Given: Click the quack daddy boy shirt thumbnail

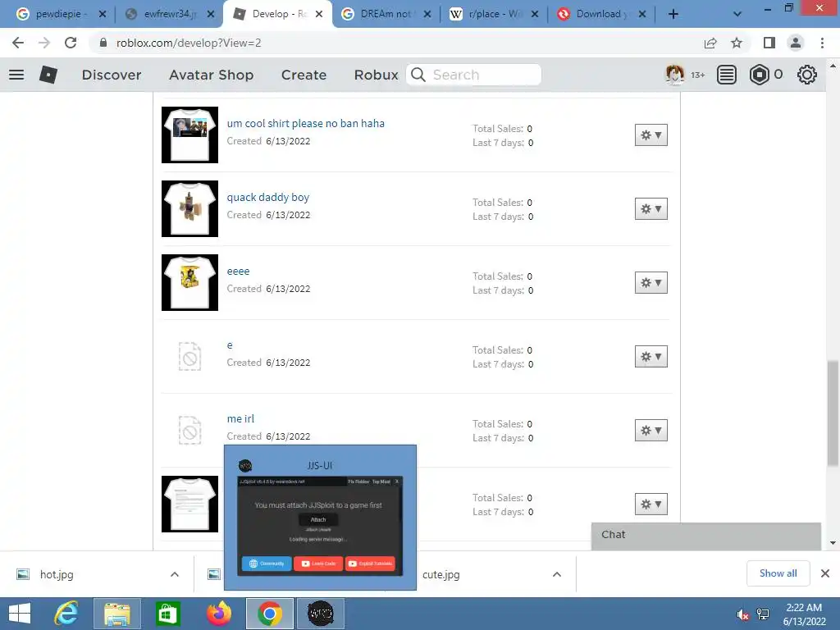Looking at the screenshot, I should coord(189,208).
